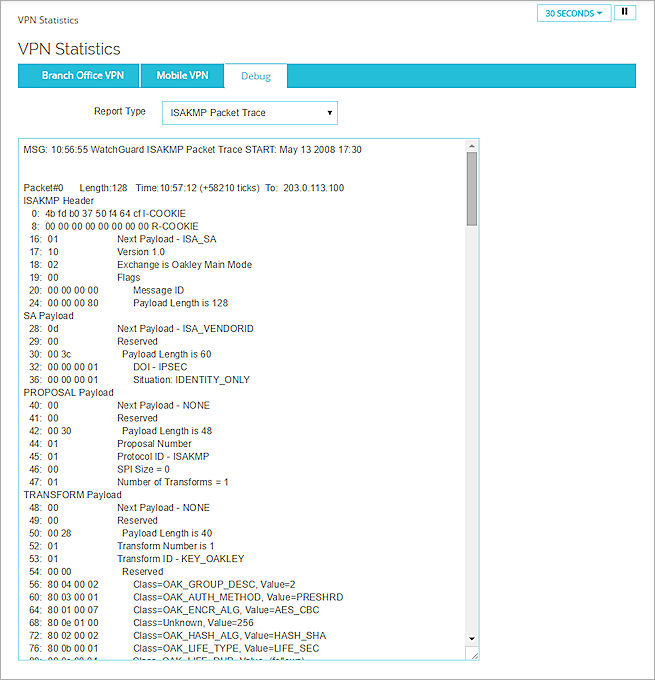Click the 'Flags' line

coord(85,278)
